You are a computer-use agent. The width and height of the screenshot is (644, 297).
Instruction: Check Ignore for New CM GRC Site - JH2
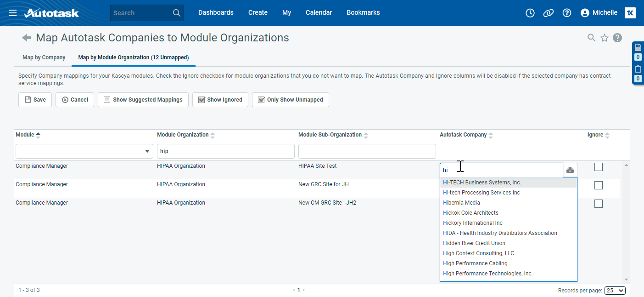(x=599, y=204)
